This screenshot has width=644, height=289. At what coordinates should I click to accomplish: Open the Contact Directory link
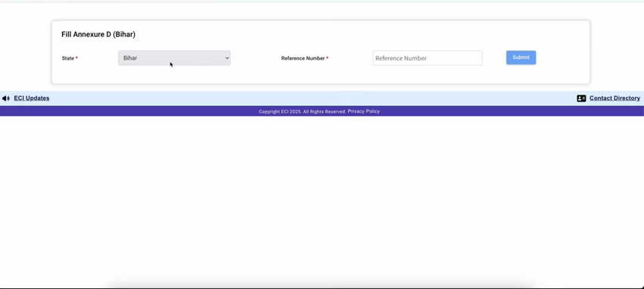[x=614, y=98]
